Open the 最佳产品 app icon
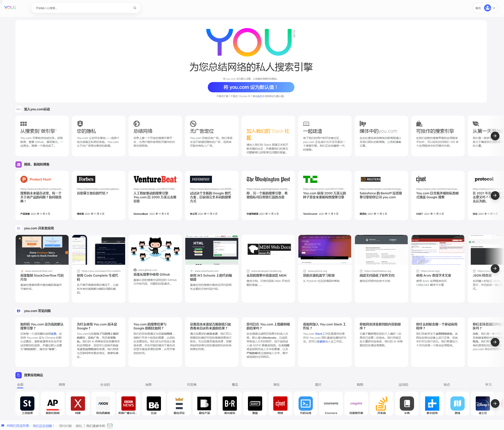The height and width of the screenshot is (430, 504). [x=204, y=403]
